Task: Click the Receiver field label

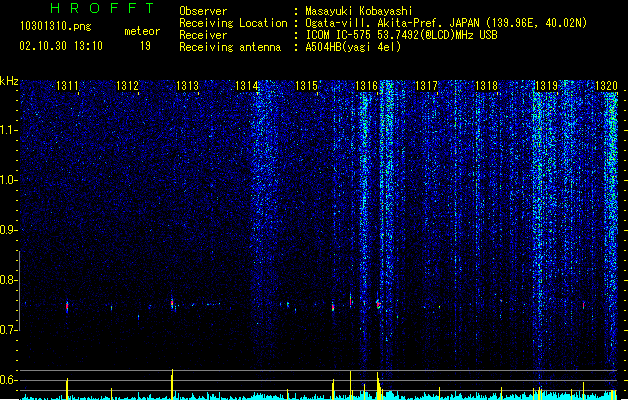Action: [x=203, y=35]
